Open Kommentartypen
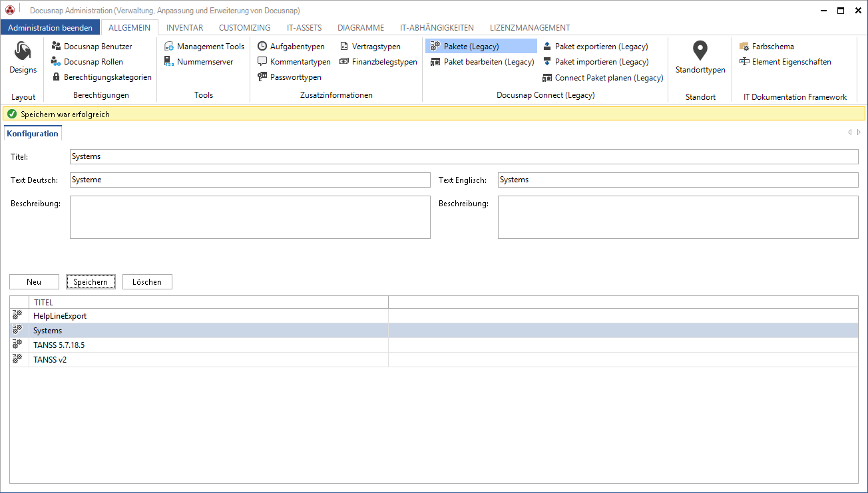The width and height of the screenshot is (868, 493). tap(294, 62)
